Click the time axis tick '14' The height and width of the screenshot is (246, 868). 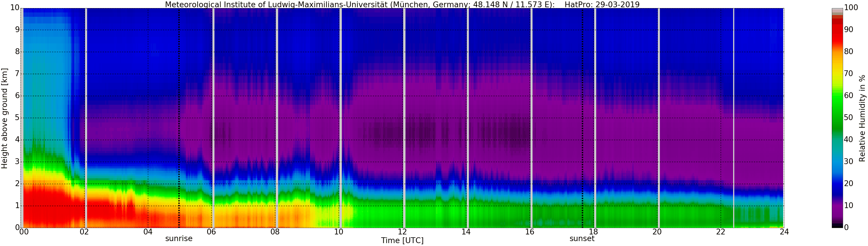click(x=466, y=232)
